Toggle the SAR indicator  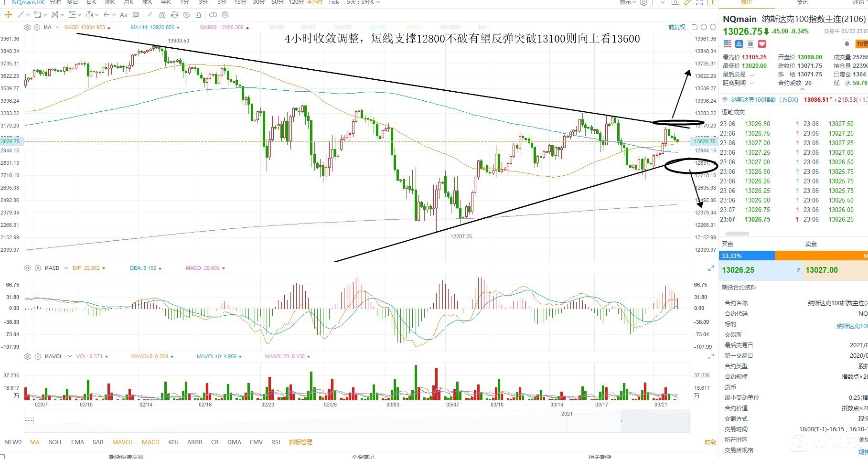coord(98,442)
